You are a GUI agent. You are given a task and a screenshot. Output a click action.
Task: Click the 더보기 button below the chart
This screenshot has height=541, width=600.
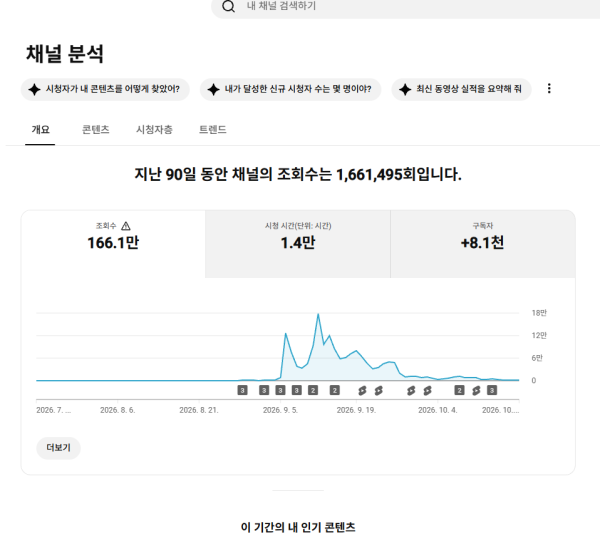click(59, 448)
